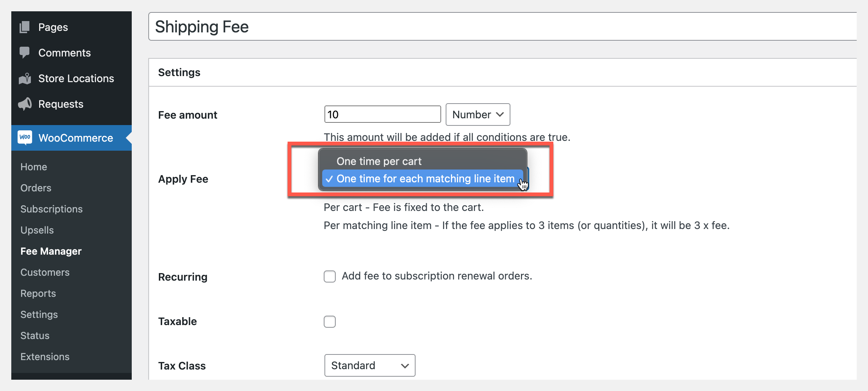Open Fee Manager submenu item

pos(51,251)
